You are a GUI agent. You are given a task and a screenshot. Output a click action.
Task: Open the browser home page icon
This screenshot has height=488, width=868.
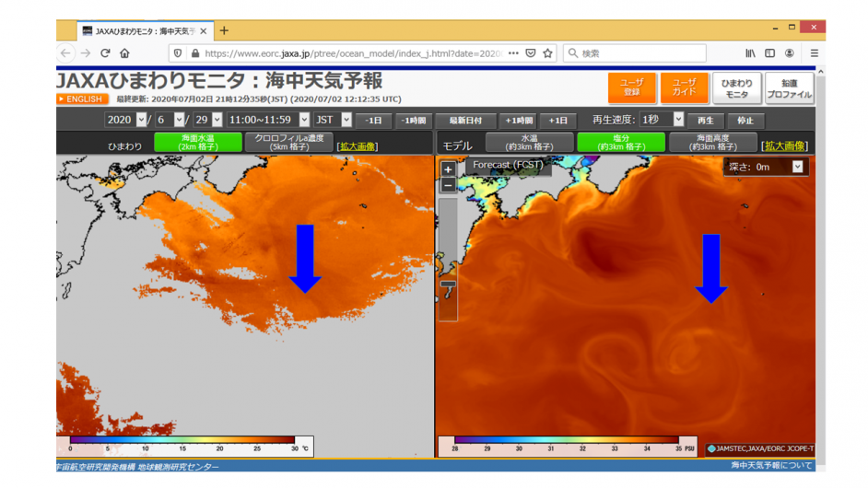[x=124, y=53]
